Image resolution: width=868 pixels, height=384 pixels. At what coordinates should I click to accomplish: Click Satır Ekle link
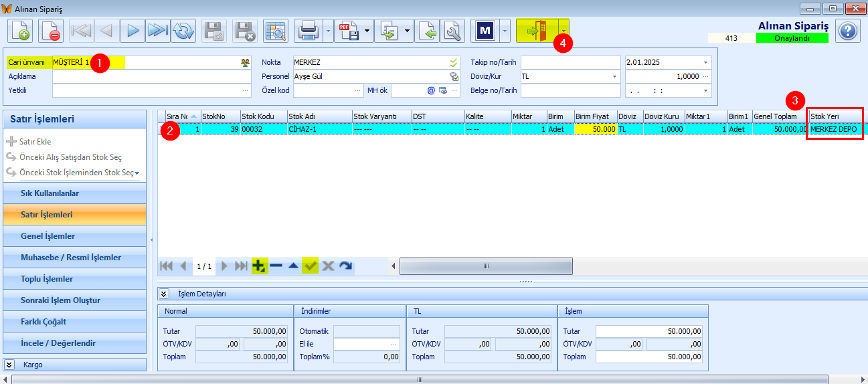coord(35,142)
